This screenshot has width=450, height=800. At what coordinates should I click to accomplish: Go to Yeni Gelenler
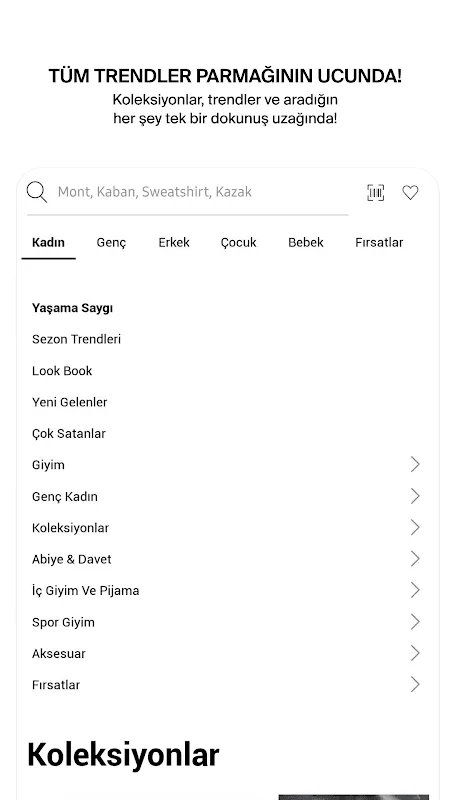[x=69, y=402]
